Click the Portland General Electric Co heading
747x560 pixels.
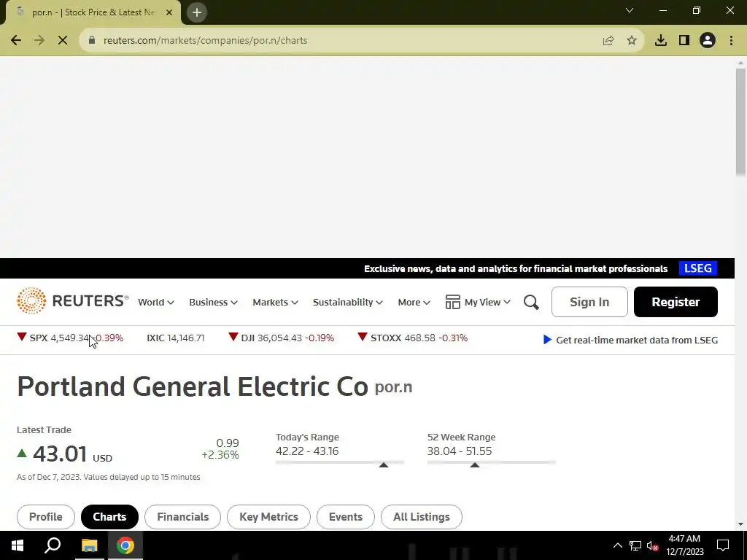[193, 386]
